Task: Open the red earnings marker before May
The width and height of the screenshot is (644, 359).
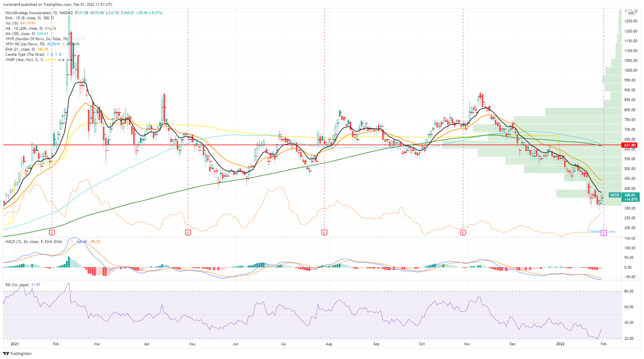Action: tap(188, 232)
